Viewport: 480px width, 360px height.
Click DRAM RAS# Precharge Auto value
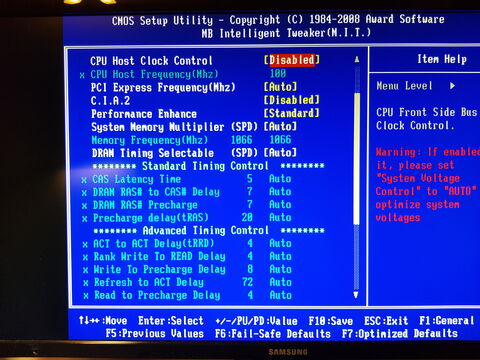tap(280, 204)
